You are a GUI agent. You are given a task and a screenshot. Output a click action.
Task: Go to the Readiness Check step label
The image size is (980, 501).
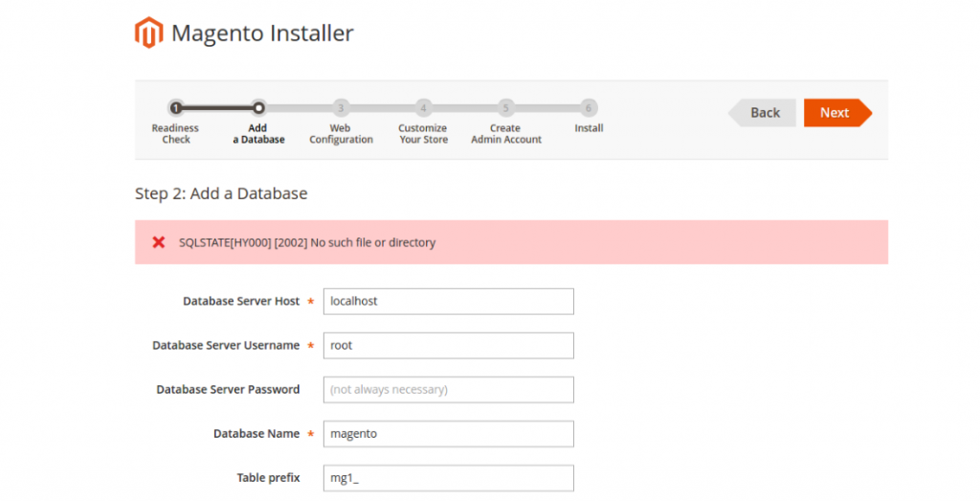click(x=176, y=134)
